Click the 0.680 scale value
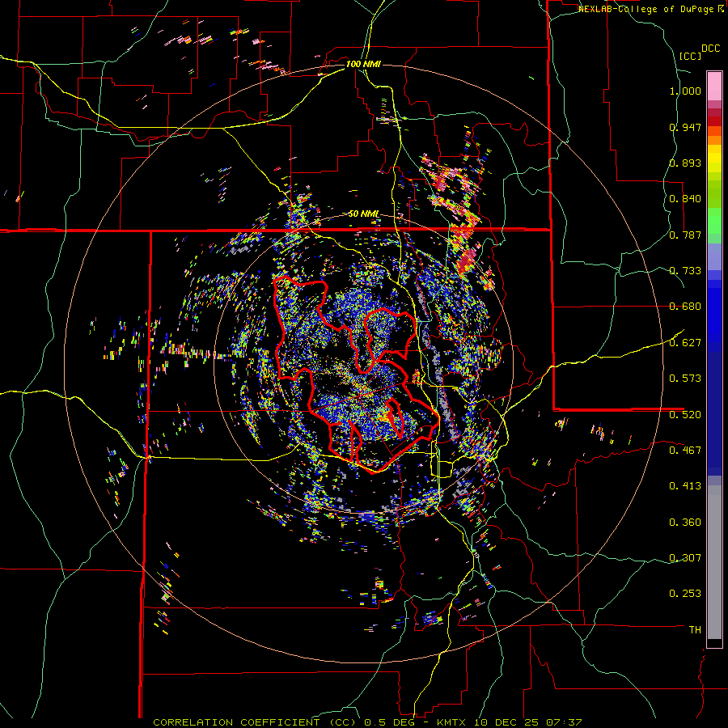728x728 pixels. pos(685,307)
